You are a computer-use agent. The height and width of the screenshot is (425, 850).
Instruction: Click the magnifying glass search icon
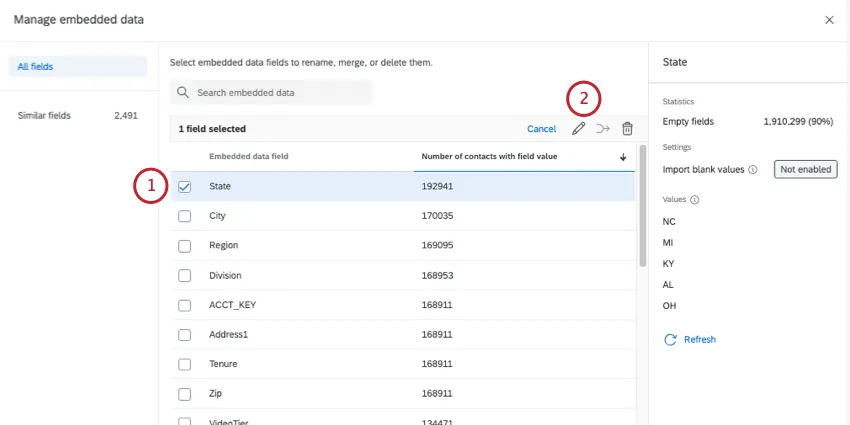(x=183, y=93)
